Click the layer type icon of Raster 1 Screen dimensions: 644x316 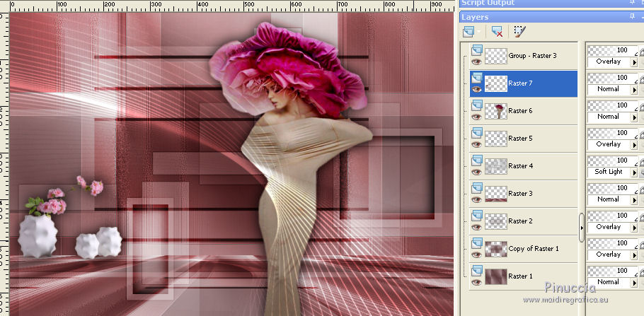pos(476,270)
